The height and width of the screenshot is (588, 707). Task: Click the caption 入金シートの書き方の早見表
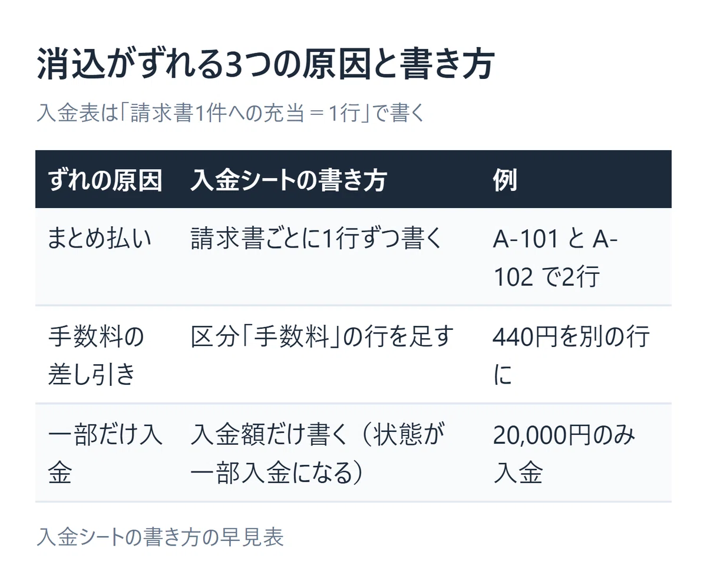coord(160,537)
